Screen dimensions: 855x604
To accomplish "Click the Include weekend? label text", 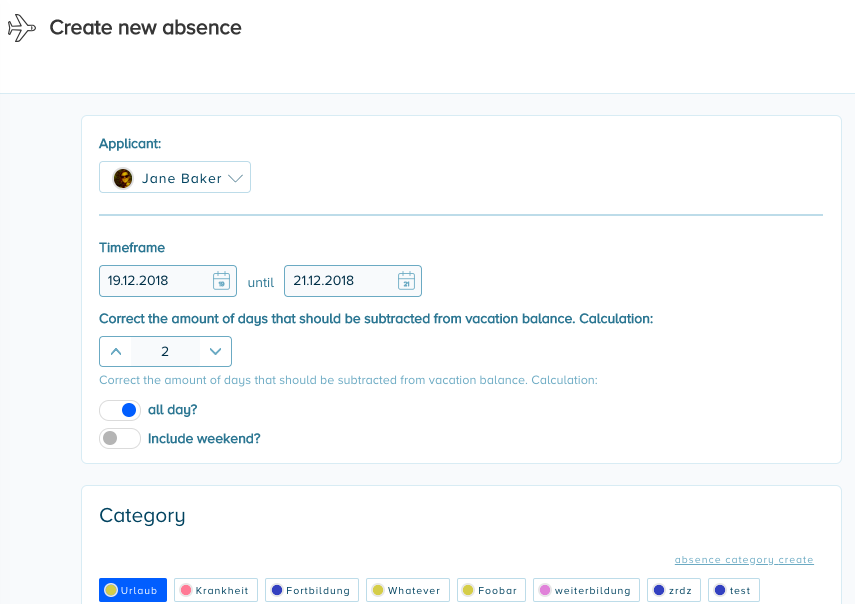I will point(204,439).
